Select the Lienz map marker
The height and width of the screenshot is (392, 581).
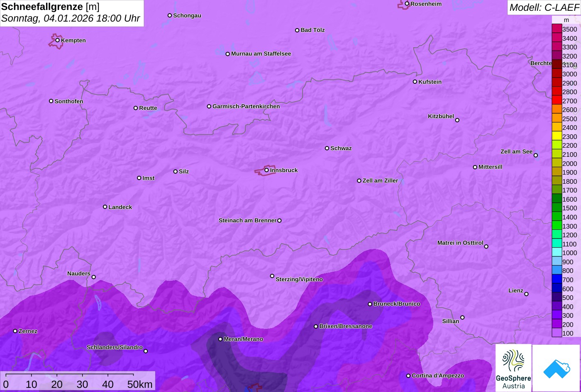(x=526, y=294)
